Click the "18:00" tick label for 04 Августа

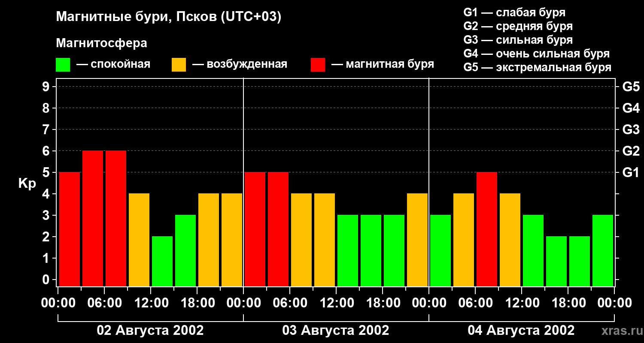pos(568,303)
